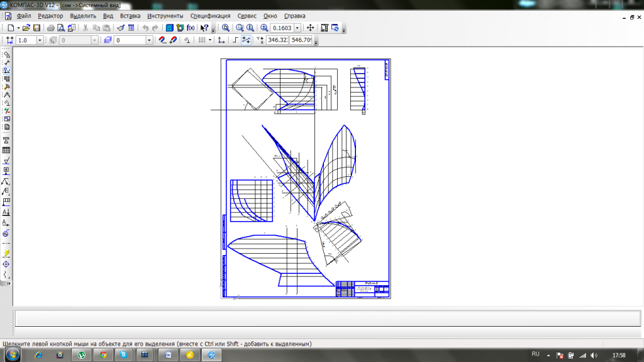Select the wavy break line tool
This screenshot has width=644, height=362.
click(6, 274)
